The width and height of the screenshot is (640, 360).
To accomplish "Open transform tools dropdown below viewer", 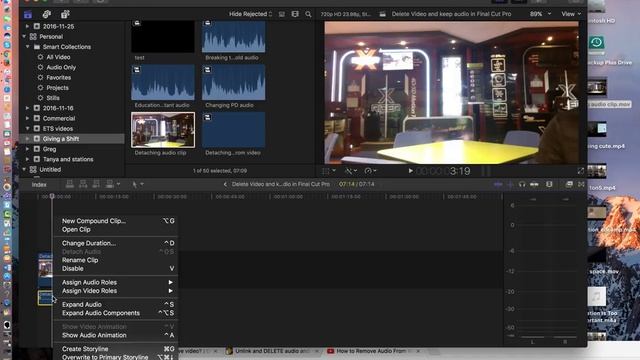I will (329, 171).
